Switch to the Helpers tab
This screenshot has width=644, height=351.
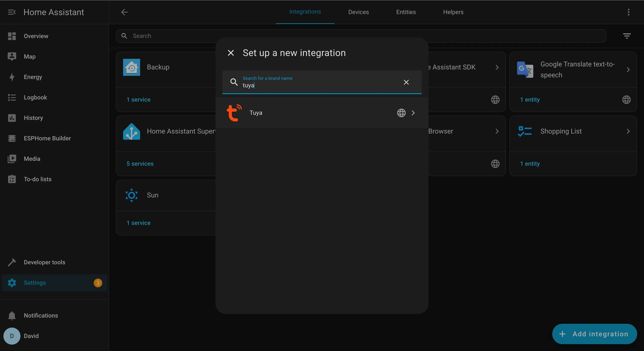coord(453,12)
